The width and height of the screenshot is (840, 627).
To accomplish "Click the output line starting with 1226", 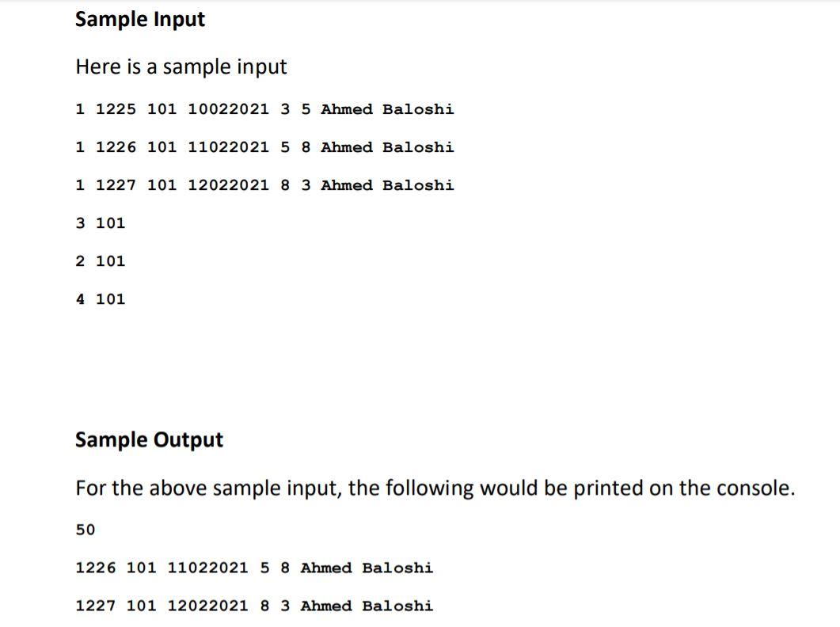I will [254, 568].
